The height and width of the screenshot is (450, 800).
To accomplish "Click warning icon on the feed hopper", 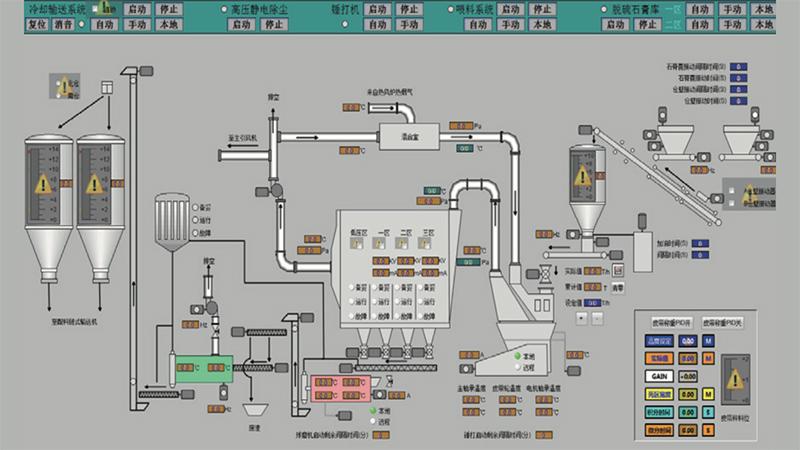I will (x=582, y=177).
